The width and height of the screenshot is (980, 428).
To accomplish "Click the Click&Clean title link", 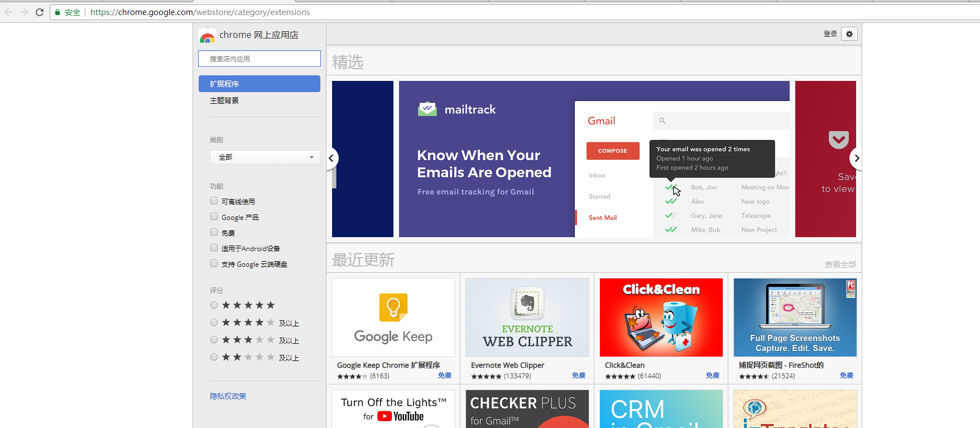I will 624,366.
